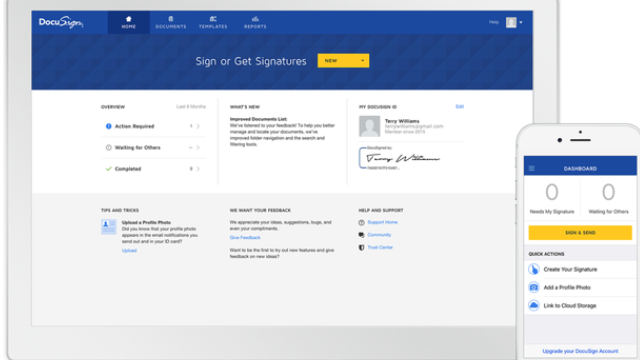
Task: Click the Community chat icon
Action: 361,235
